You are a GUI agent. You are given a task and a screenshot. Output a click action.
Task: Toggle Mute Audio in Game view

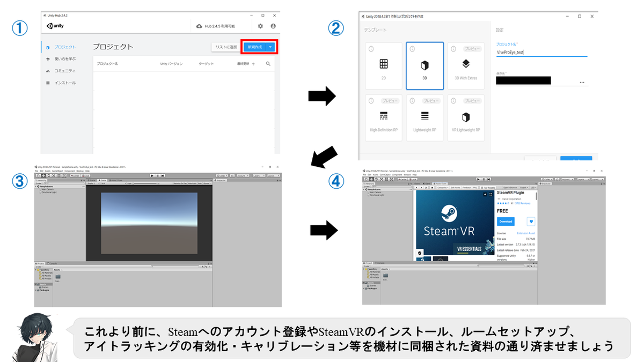tap(193, 183)
